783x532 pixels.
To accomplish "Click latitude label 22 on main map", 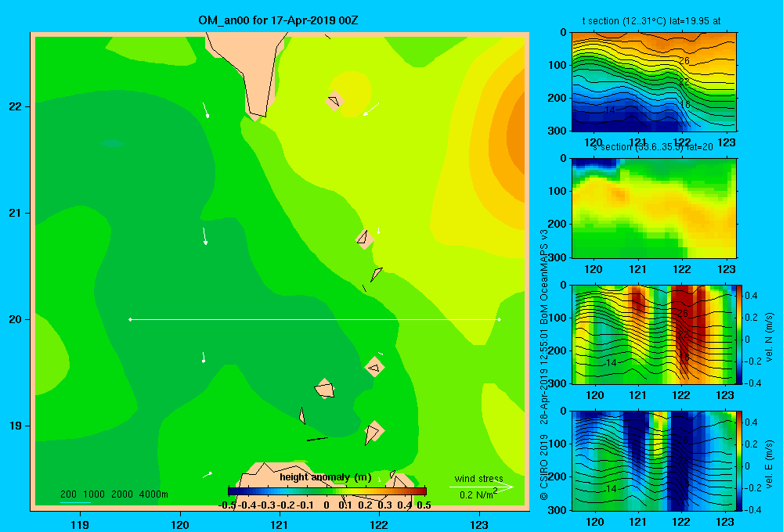I will click(16, 107).
